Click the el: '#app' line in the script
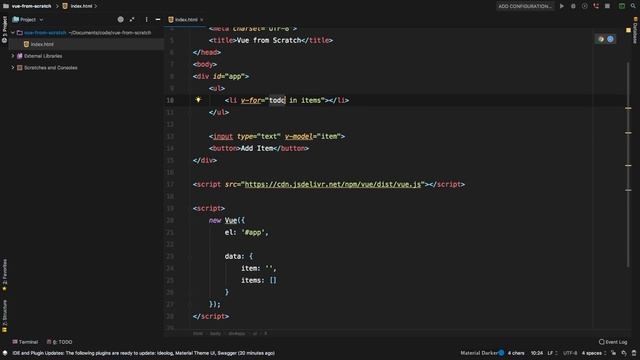The width and height of the screenshot is (640, 360). tap(247, 233)
